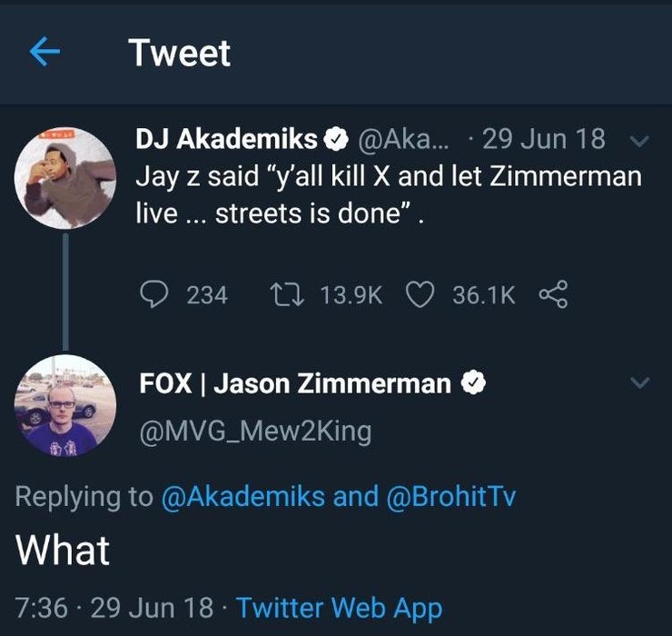
Task: Open the DJ Akademiks display name
Action: click(226, 139)
